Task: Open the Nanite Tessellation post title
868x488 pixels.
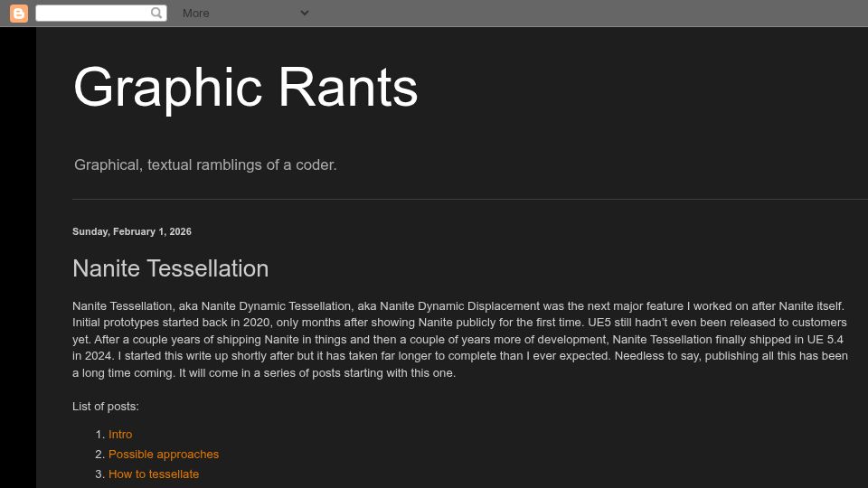Action: pyautogui.click(x=171, y=268)
